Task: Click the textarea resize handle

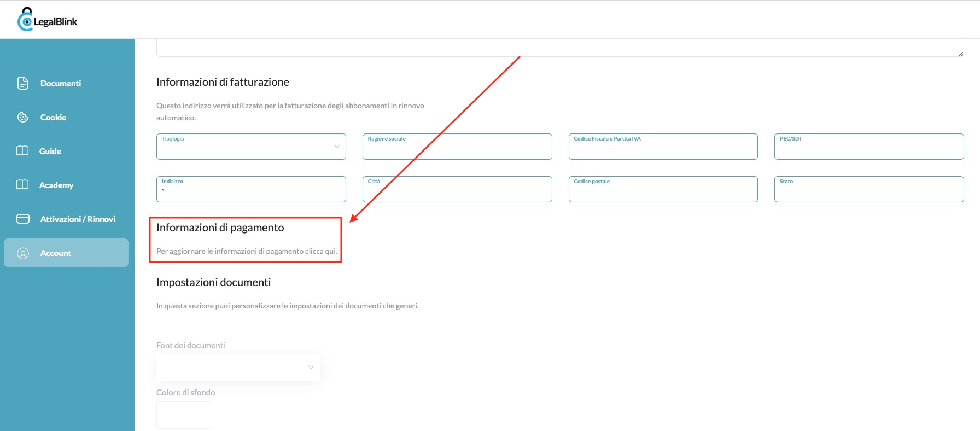Action: click(960, 53)
